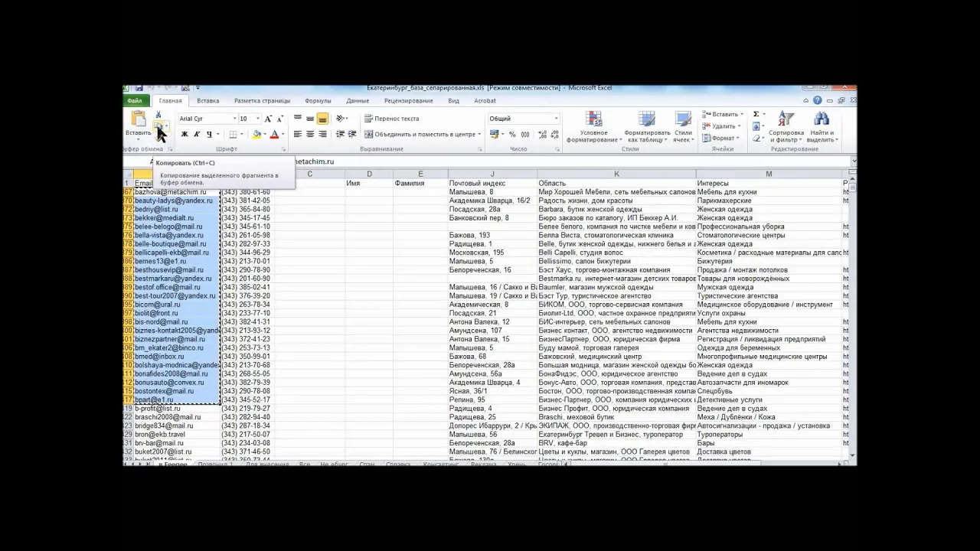The image size is (980, 551).
Task: Open Стили ячеек gallery
Action: coord(683,127)
